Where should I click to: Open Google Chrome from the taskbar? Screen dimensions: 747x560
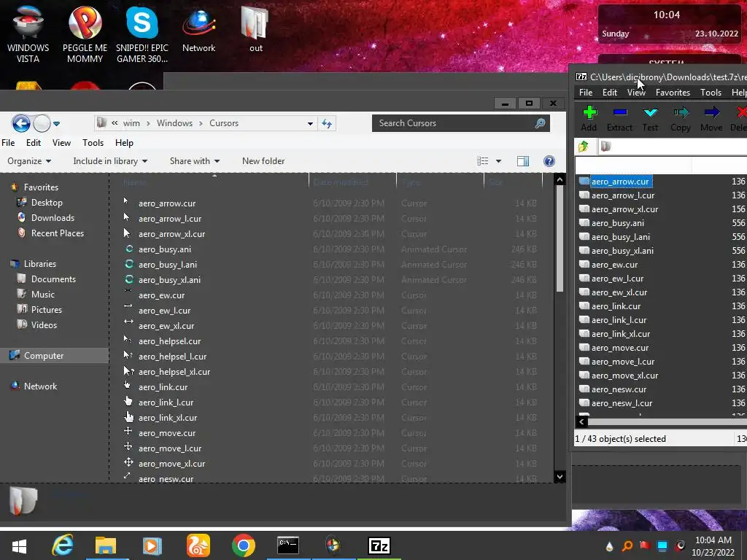pos(244,545)
